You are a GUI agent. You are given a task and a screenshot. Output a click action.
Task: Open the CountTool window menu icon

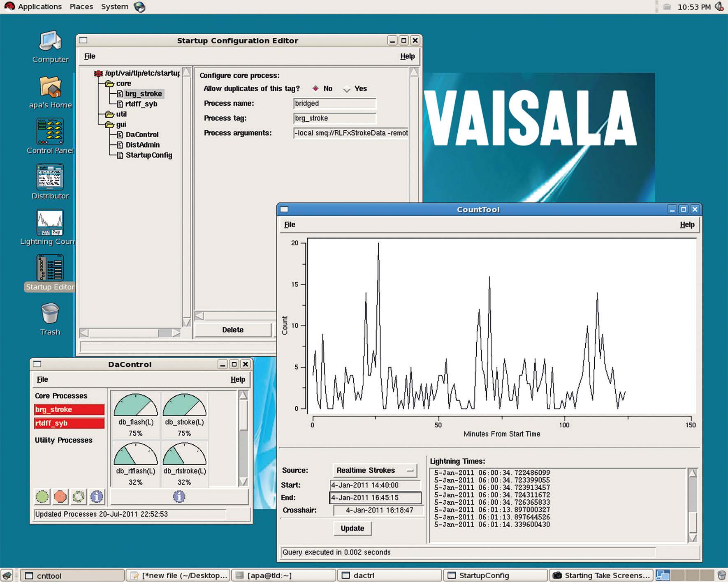[x=284, y=209]
